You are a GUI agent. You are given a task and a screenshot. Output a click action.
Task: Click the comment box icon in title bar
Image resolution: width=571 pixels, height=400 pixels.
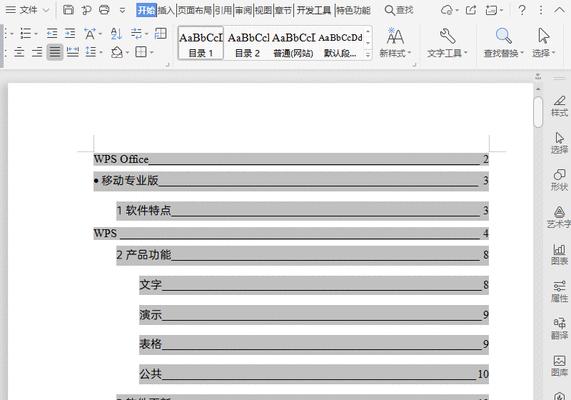tap(491, 10)
